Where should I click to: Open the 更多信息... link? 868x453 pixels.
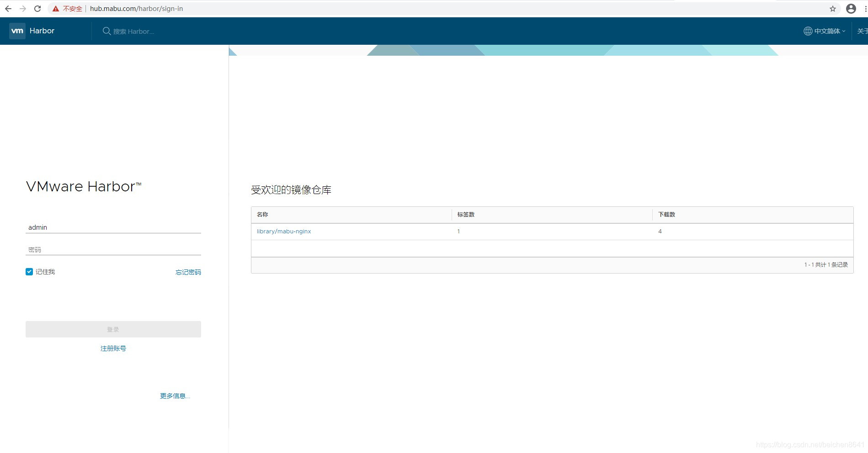click(x=175, y=396)
